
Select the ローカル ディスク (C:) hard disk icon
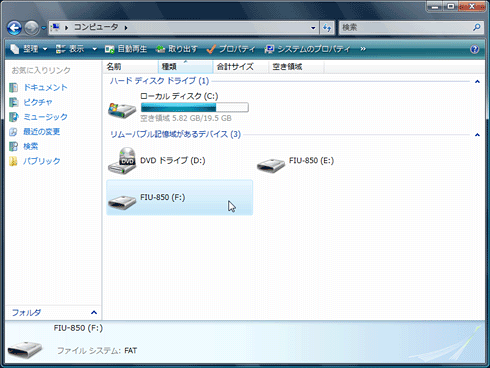(122, 110)
